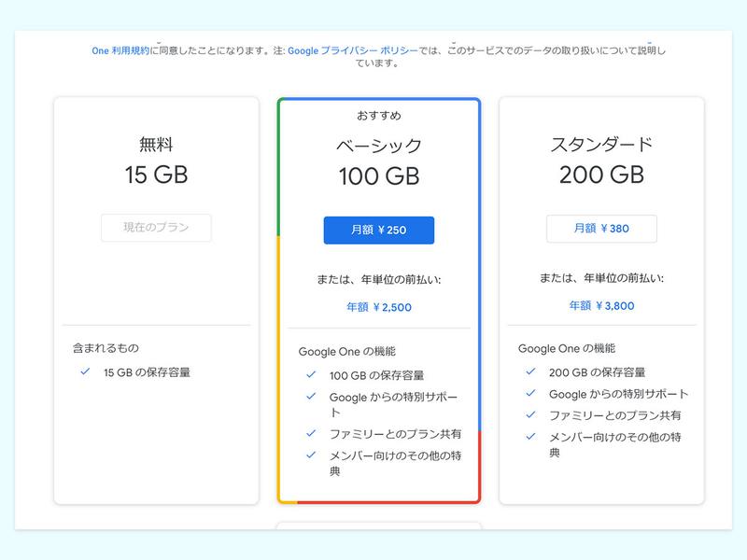Choose the 月額 ¥250 Basic plan button
Screen dimensions: 747x560
tap(379, 230)
